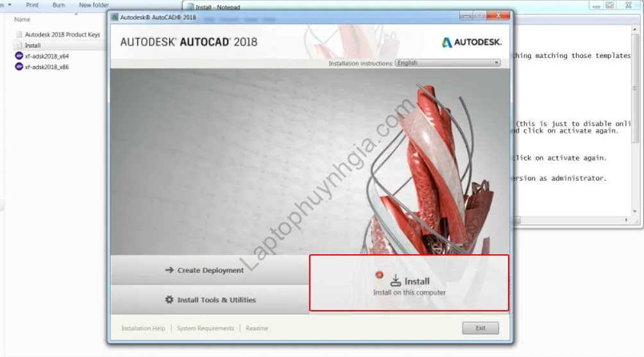This screenshot has height=357, width=644.
Task: Open System Requirements link
Action: [205, 328]
